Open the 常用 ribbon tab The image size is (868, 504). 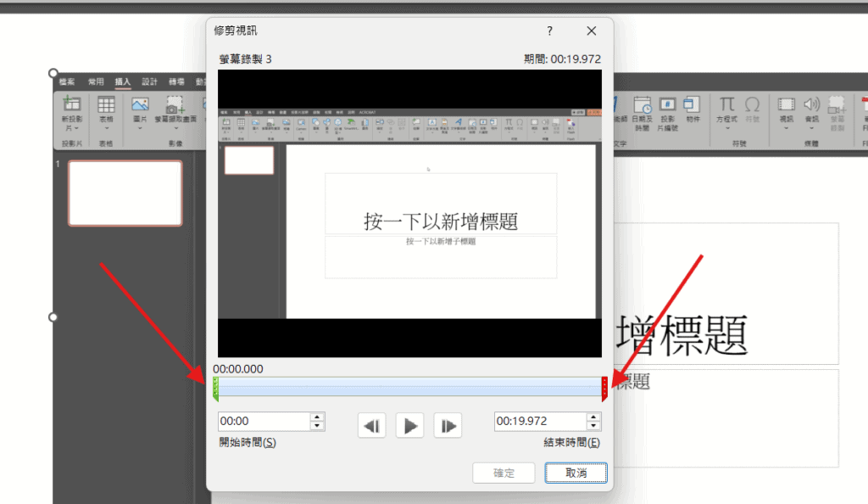tap(95, 82)
